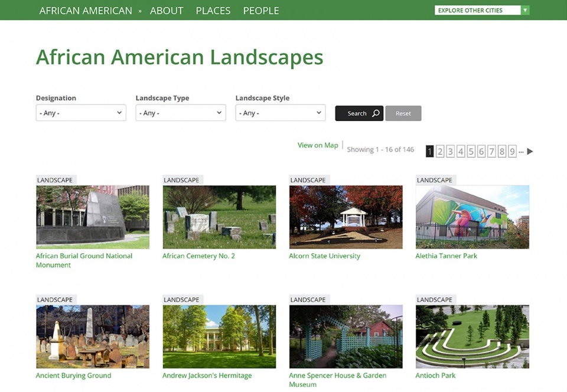Click the magnifier icon in the Search button
This screenshot has width=567, height=392.
(x=376, y=113)
